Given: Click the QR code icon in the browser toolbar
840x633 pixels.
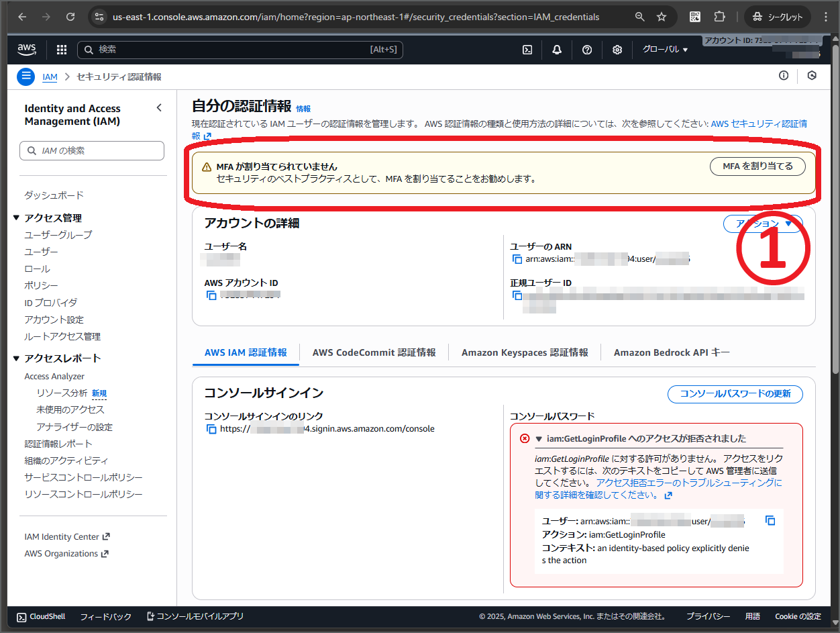Looking at the screenshot, I should pos(695,17).
